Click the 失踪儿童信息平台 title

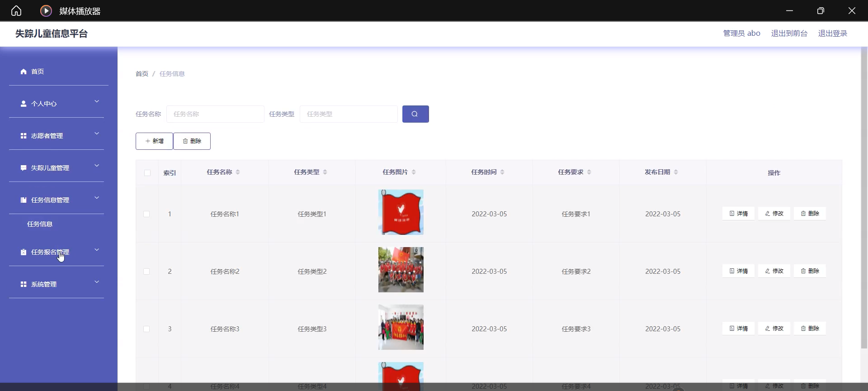pos(52,33)
